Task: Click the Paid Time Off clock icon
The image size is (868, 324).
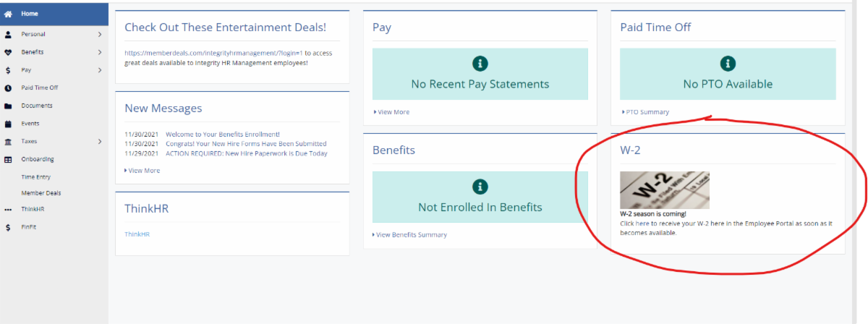Action: pos(8,88)
